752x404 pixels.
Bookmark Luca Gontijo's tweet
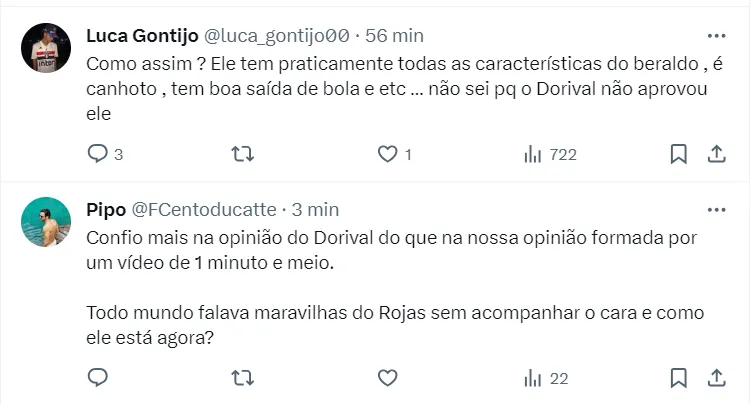pyautogui.click(x=677, y=154)
